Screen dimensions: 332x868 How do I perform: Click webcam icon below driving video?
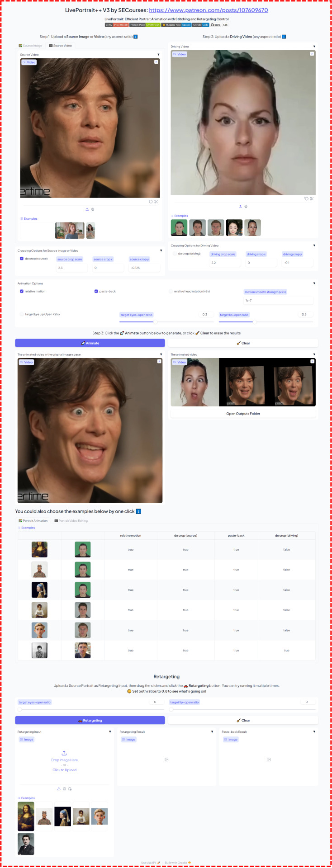point(246,207)
